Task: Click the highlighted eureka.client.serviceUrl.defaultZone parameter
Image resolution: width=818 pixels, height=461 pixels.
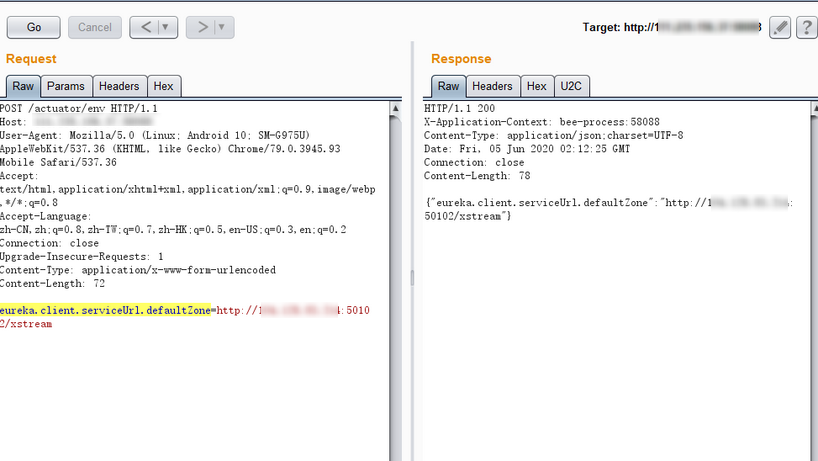Action: [105, 311]
